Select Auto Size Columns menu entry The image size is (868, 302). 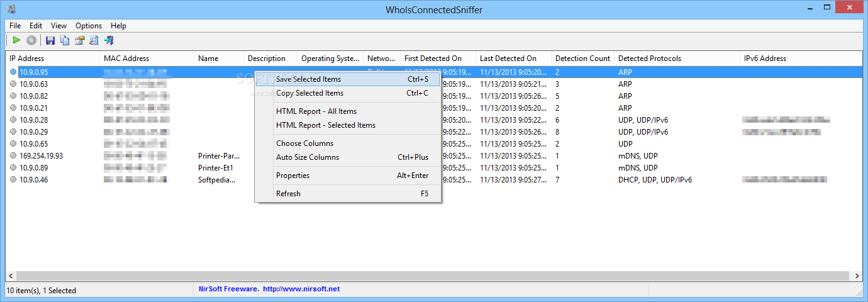pyautogui.click(x=348, y=157)
